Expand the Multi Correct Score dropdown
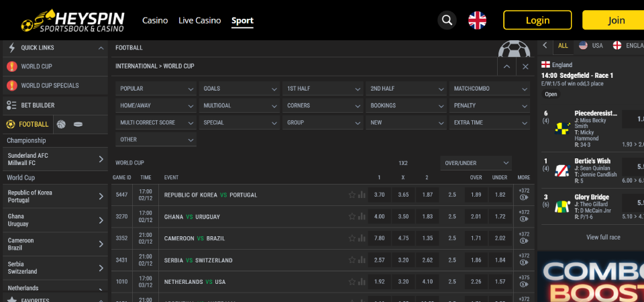Viewport: 644px width, 302px height. (156, 122)
